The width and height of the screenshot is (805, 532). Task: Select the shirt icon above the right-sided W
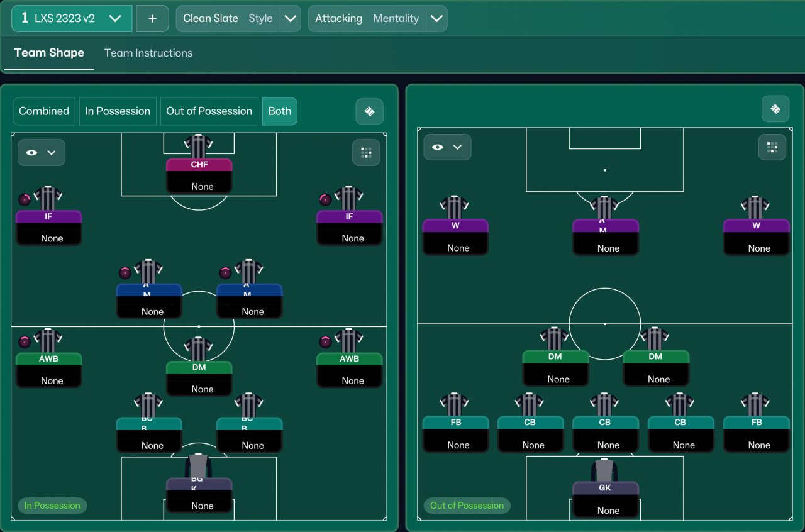point(755,208)
